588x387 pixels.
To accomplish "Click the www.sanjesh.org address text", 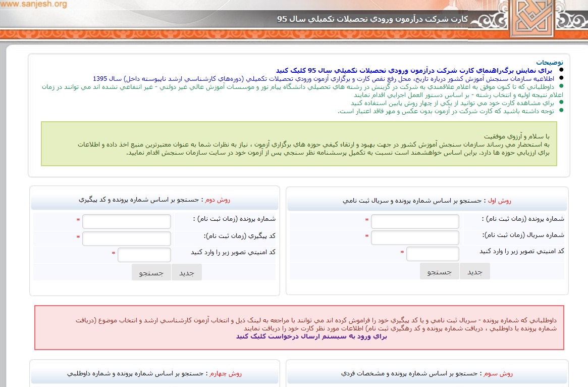I will pyautogui.click(x=34, y=5).
